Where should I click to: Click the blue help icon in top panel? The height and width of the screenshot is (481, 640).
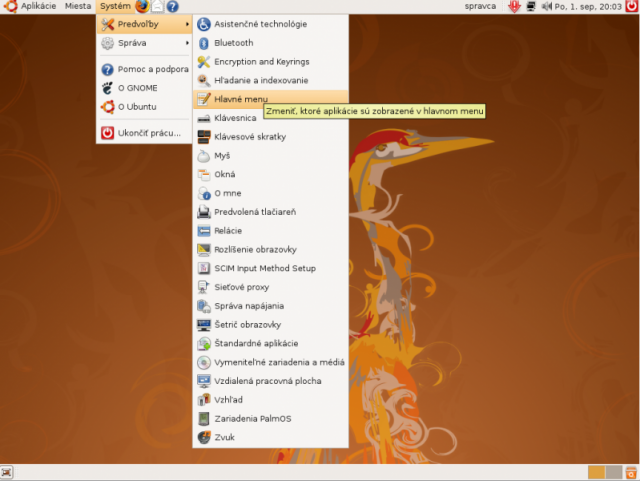[x=173, y=6]
